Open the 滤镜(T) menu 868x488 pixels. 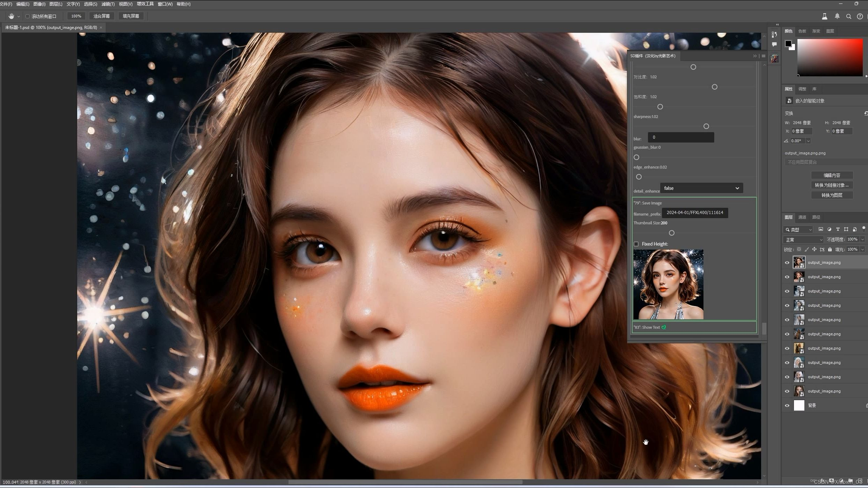pyautogui.click(x=108, y=4)
